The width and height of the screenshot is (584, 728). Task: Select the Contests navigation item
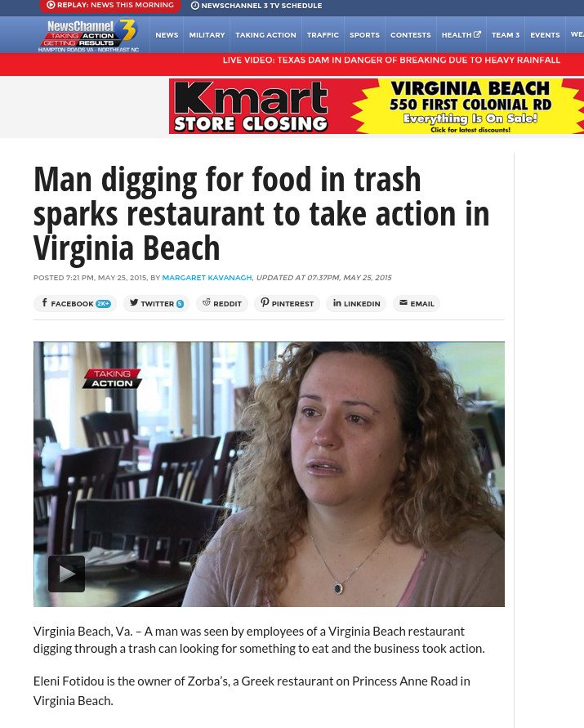[x=410, y=35]
